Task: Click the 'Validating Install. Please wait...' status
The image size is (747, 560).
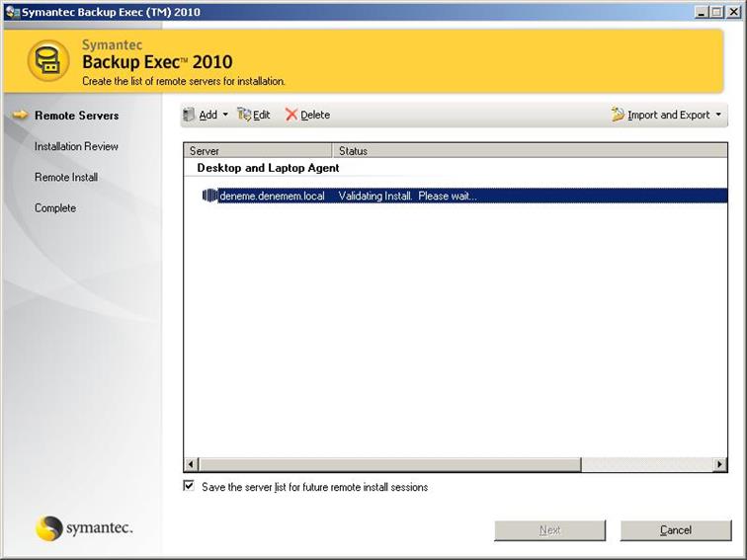Action: 407,196
